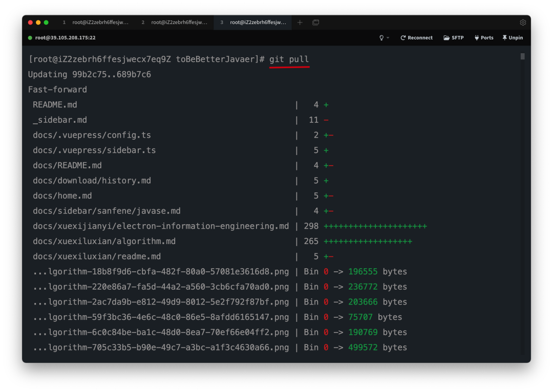This screenshot has height=392, width=553.
Task: Maximize the window with green button
Action: pos(46,22)
